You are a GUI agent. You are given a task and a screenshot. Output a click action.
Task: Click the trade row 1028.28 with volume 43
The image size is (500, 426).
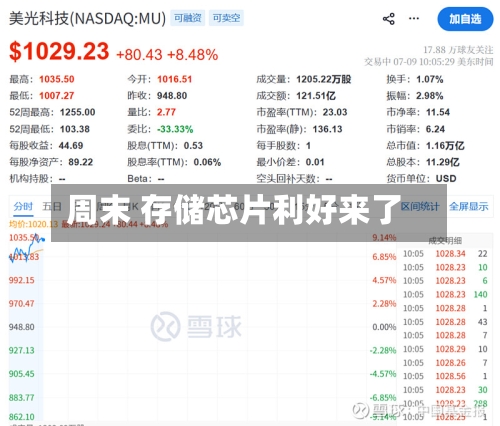(445, 322)
